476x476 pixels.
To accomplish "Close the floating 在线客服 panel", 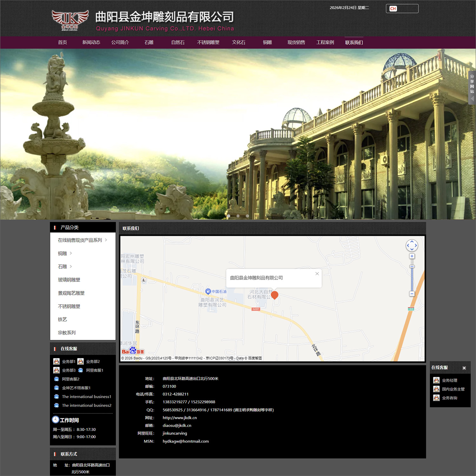I will pos(464,368).
